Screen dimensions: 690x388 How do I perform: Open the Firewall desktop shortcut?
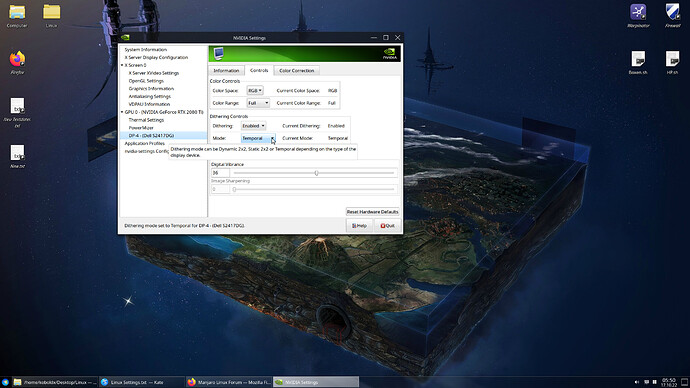pyautogui.click(x=672, y=12)
